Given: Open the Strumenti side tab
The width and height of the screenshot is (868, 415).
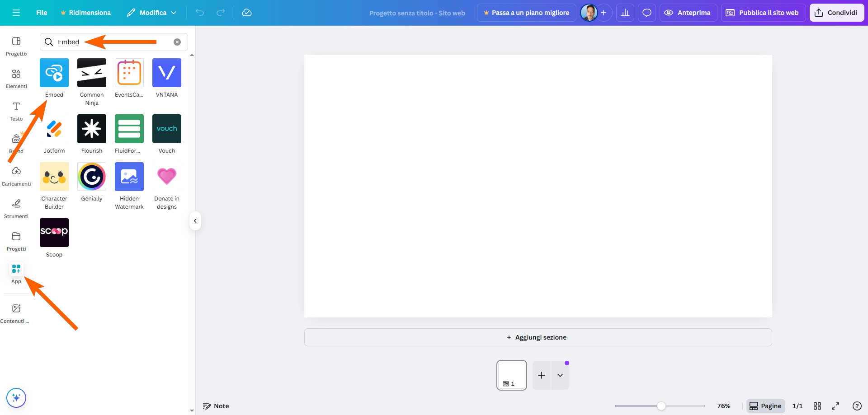Looking at the screenshot, I should pyautogui.click(x=16, y=209).
